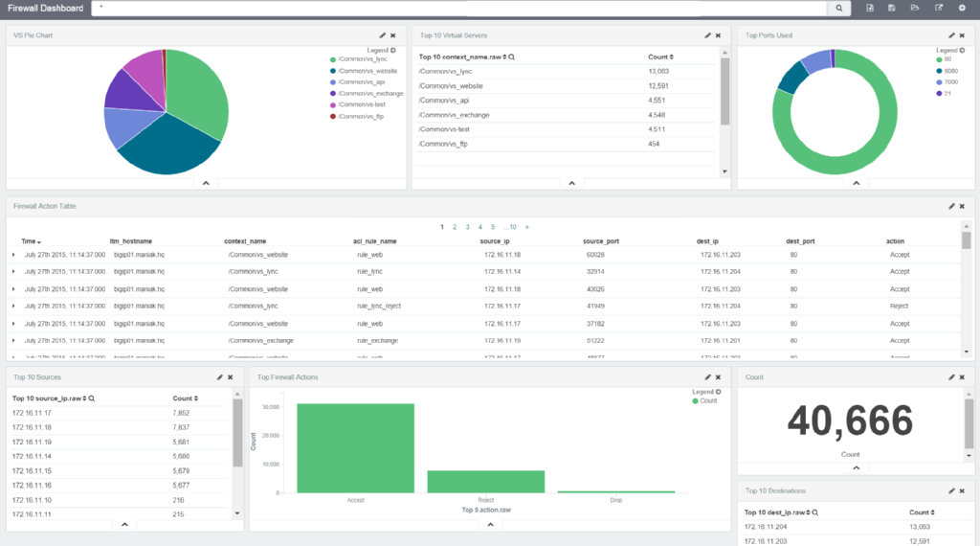Go to page 5 of firewall table
Viewport: 980px width, 546px height.
click(x=493, y=227)
